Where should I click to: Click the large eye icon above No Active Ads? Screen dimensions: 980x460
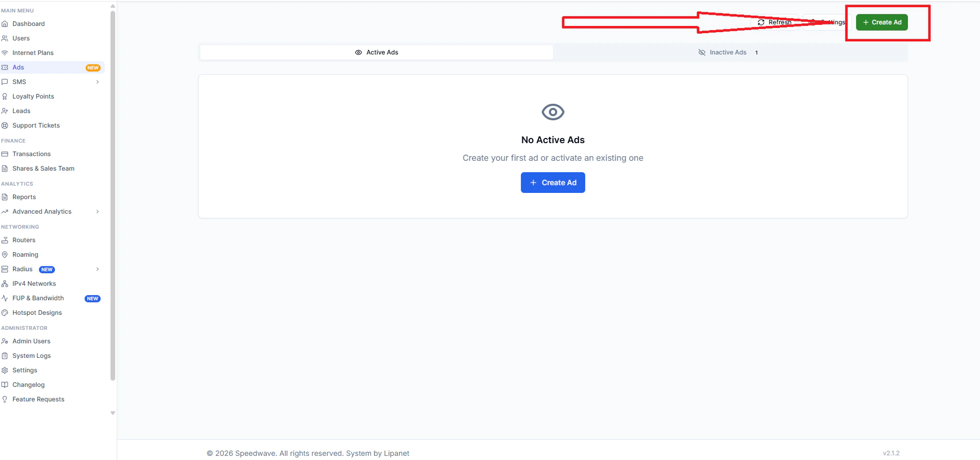coord(553,112)
